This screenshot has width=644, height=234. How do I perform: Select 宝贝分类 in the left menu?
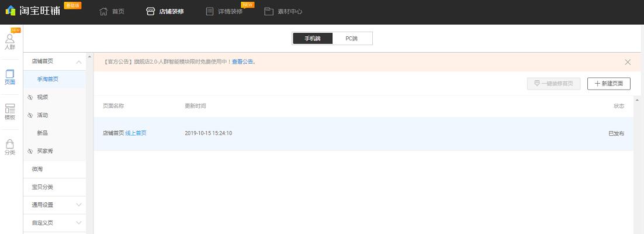[42, 187]
